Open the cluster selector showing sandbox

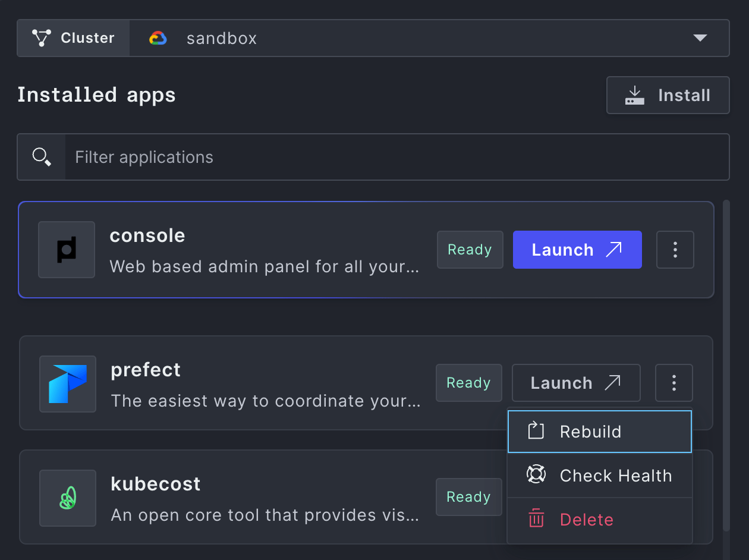tap(416, 39)
